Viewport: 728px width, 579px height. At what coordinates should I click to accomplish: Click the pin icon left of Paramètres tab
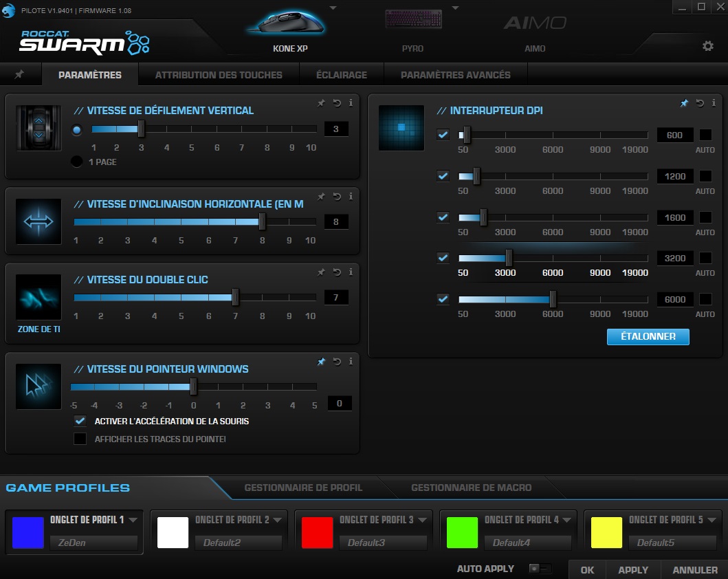(x=19, y=74)
